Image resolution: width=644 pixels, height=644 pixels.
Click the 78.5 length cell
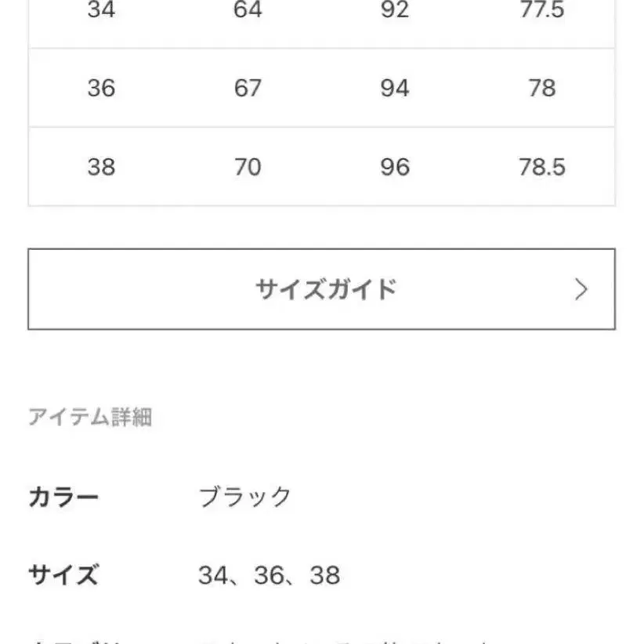[x=541, y=167]
